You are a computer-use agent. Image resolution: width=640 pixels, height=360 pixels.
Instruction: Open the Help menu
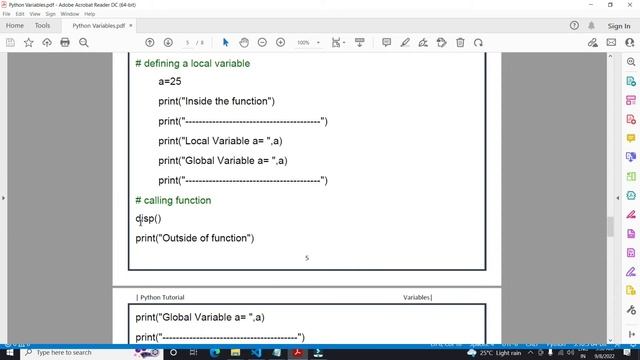(x=89, y=14)
